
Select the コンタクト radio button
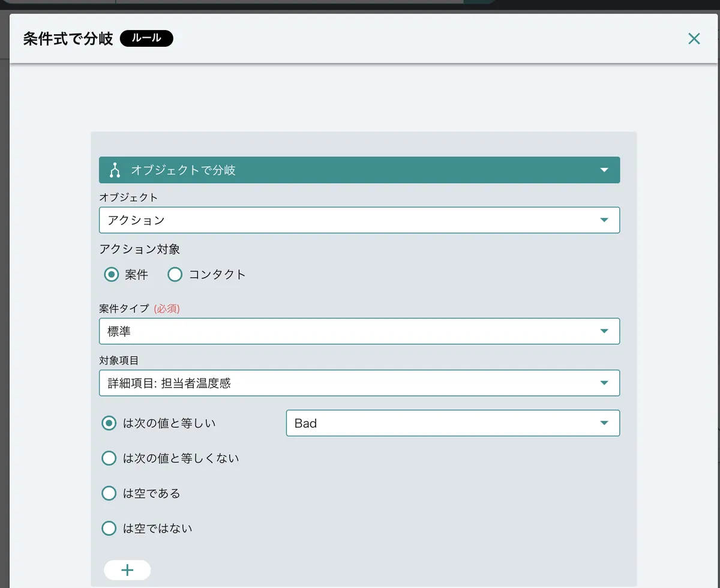click(175, 275)
